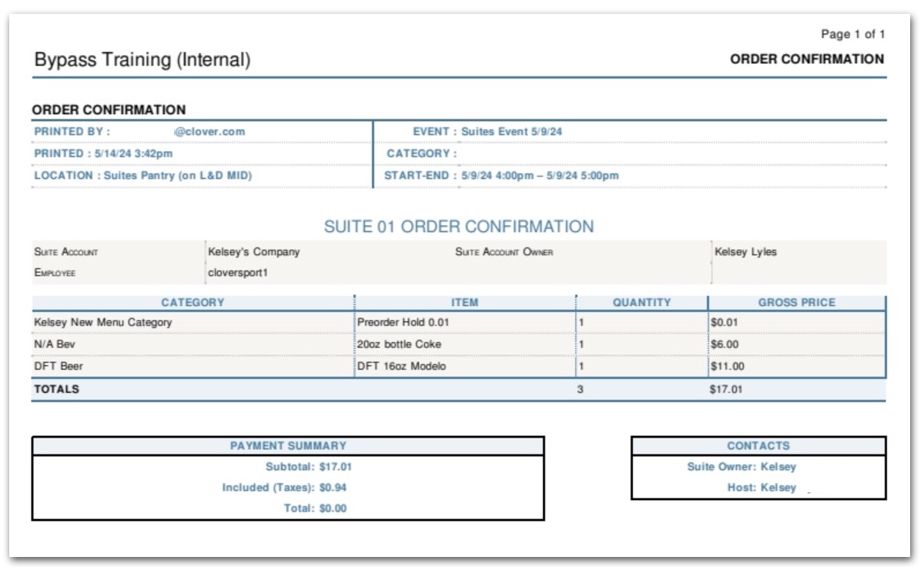Select 'EVENT : Suites Event 5/9/24' text
The height and width of the screenshot is (567, 924).
pyautogui.click(x=487, y=132)
